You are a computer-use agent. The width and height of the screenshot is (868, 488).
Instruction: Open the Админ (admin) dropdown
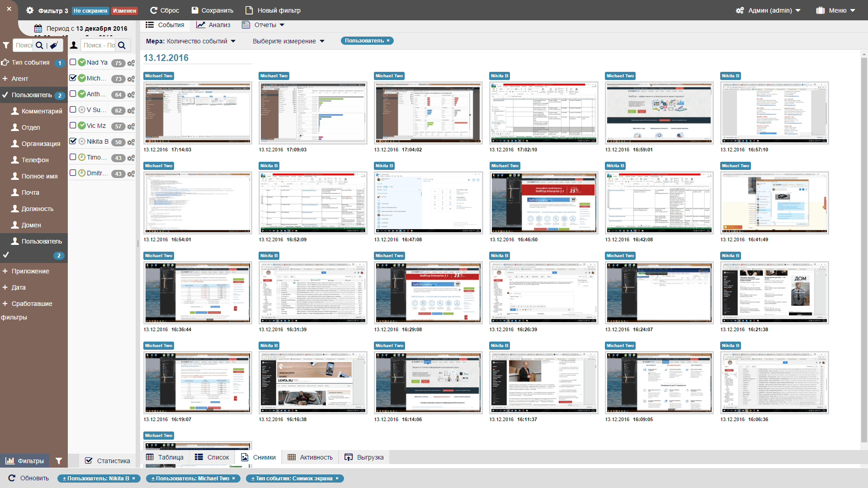coord(769,10)
